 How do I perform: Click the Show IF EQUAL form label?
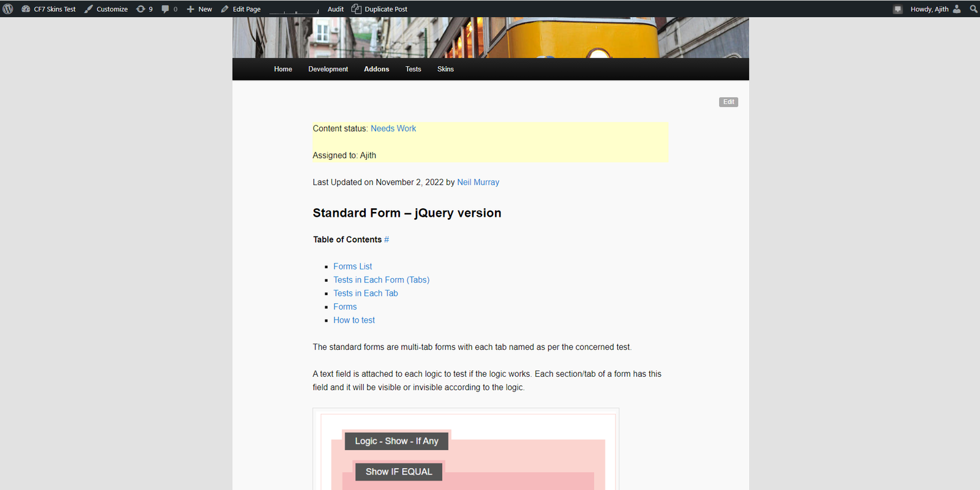[399, 472]
